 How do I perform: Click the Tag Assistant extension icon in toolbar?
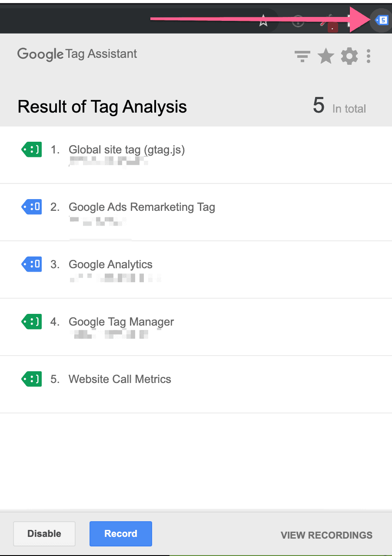(381, 20)
